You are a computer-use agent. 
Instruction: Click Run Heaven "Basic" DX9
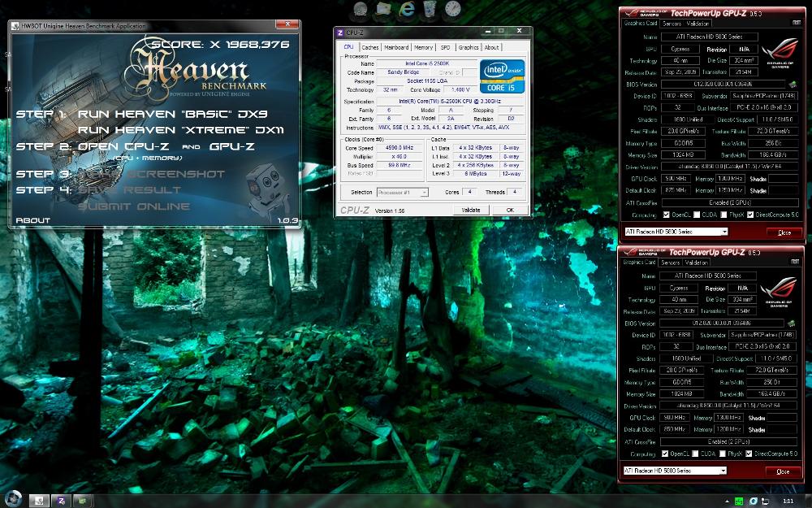[x=172, y=114]
